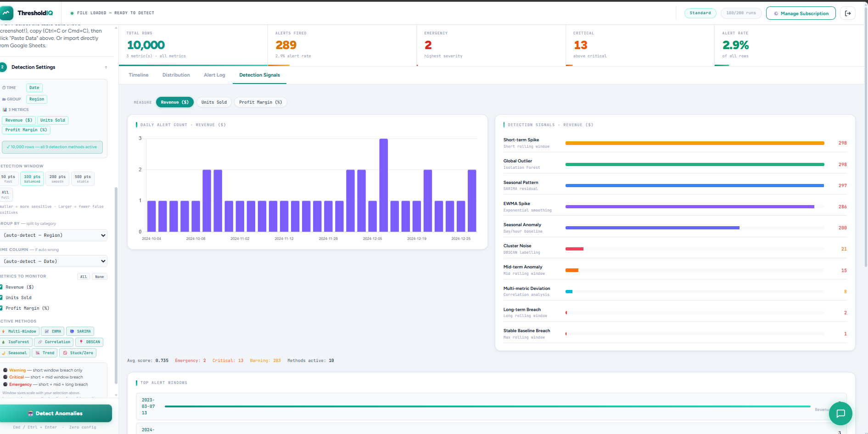Screen dimensions: 868x434
Task: Click the EWMA chart icon in Active Methods
Action: click(47, 331)
